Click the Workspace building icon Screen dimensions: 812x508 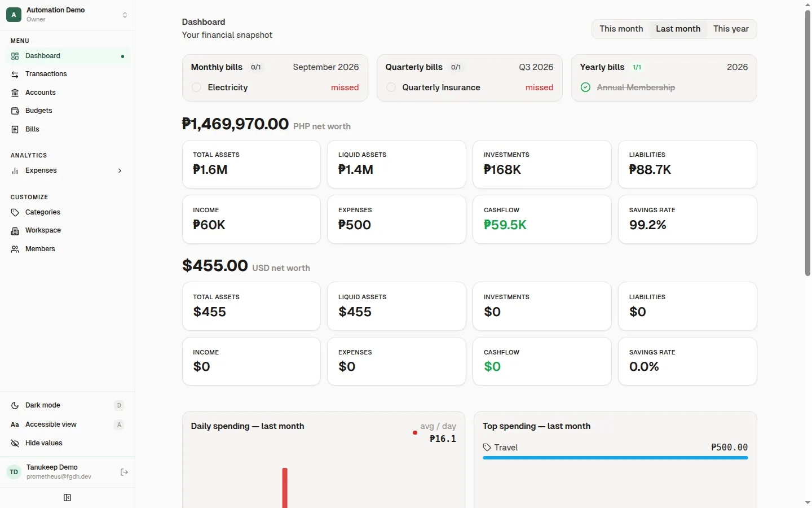(15, 230)
